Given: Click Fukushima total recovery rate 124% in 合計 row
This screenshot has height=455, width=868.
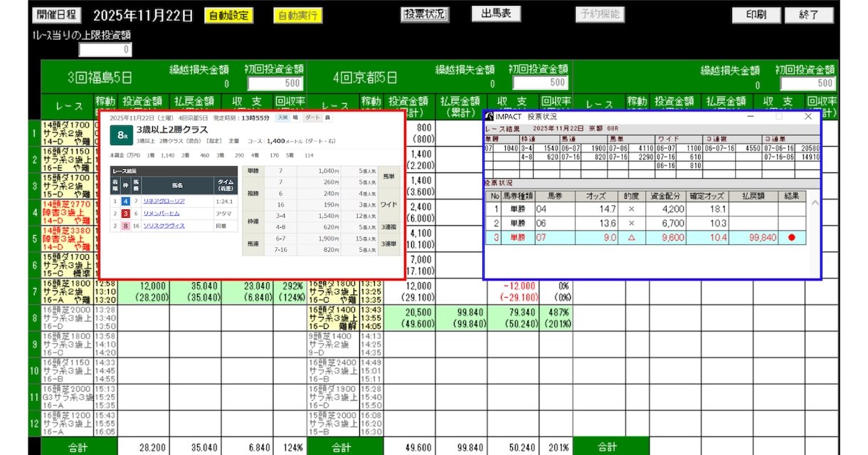Looking at the screenshot, I should click(292, 448).
